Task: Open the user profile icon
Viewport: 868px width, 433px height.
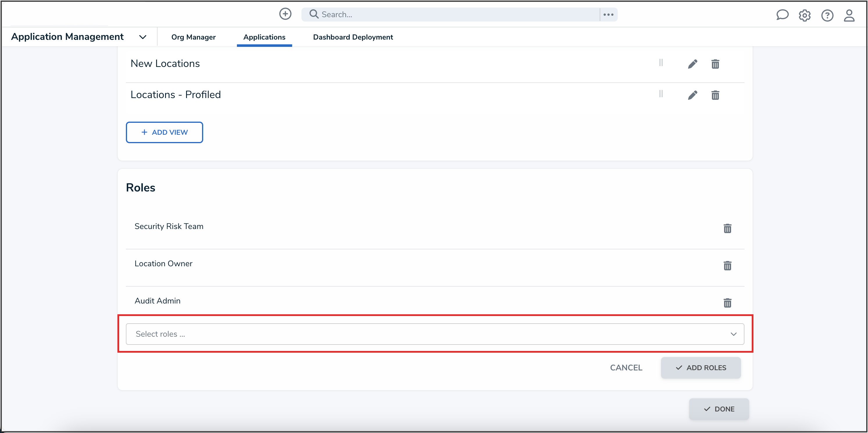Action: point(849,15)
